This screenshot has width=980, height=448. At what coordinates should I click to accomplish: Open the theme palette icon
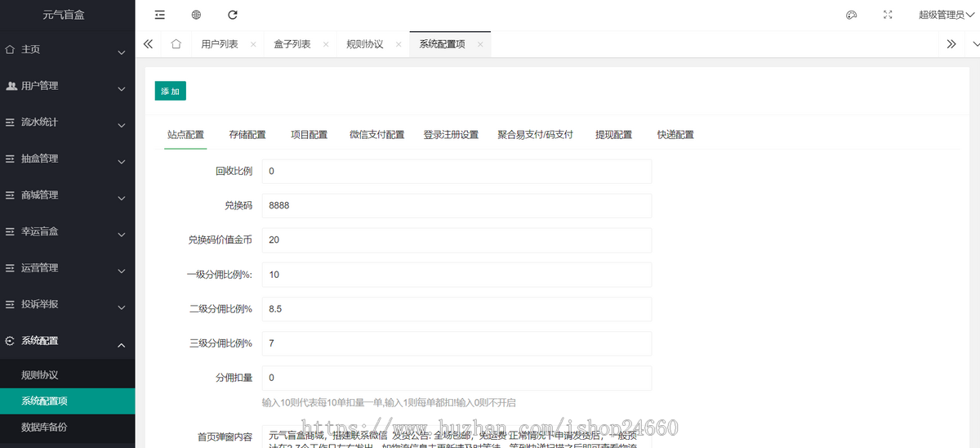851,15
